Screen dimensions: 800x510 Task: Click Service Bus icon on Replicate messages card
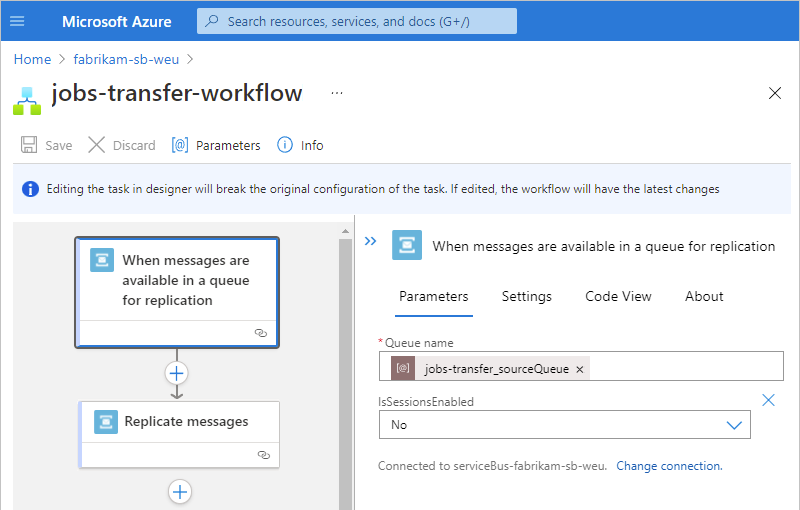pos(106,422)
